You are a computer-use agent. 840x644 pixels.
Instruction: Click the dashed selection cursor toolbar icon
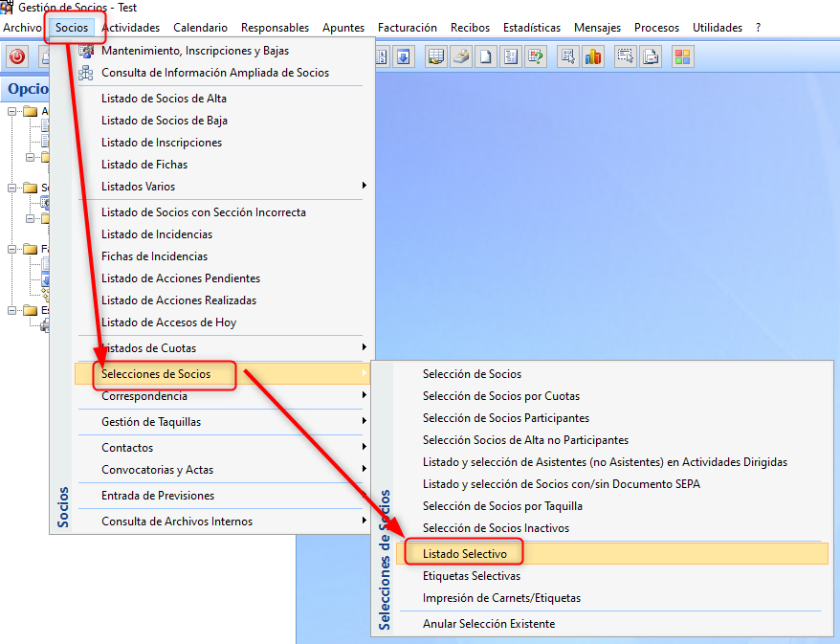(x=626, y=56)
